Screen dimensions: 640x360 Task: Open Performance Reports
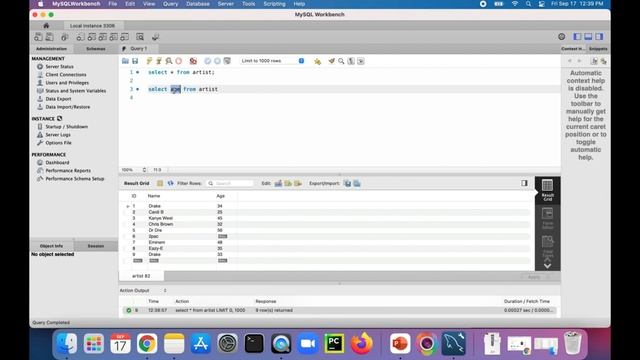(68, 171)
